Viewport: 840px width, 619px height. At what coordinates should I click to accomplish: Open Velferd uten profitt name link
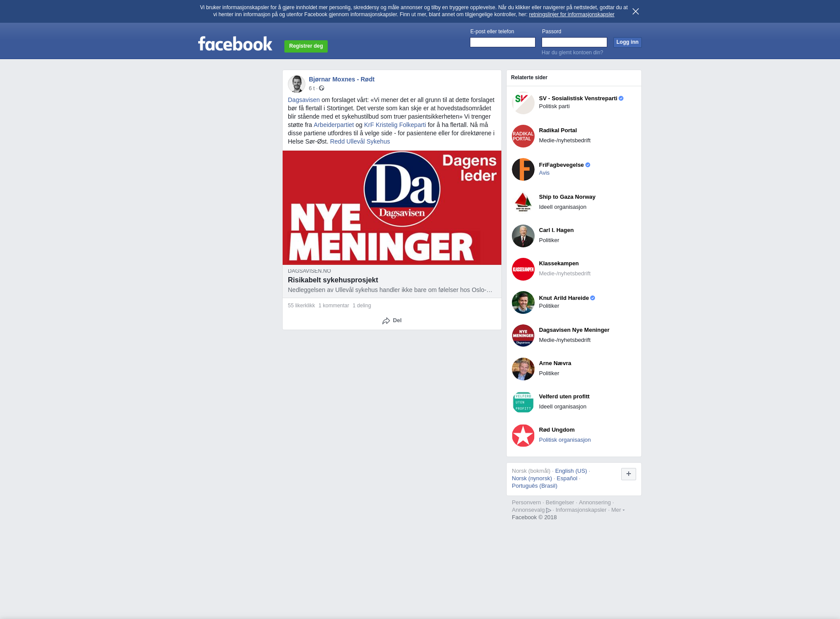[564, 397]
